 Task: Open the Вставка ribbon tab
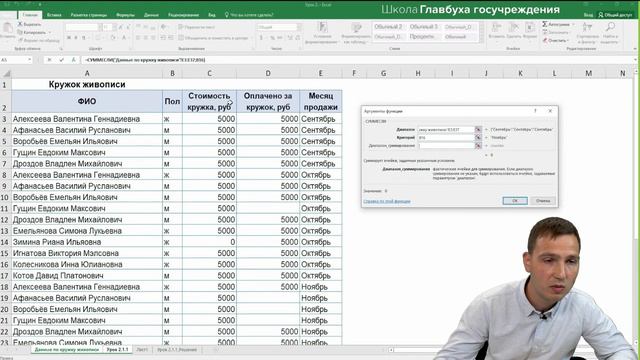click(x=54, y=15)
